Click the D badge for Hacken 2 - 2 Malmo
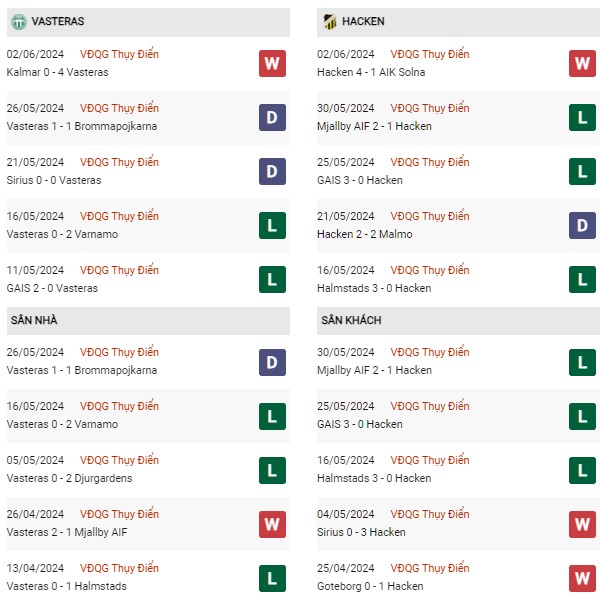600x599 pixels. coord(582,225)
